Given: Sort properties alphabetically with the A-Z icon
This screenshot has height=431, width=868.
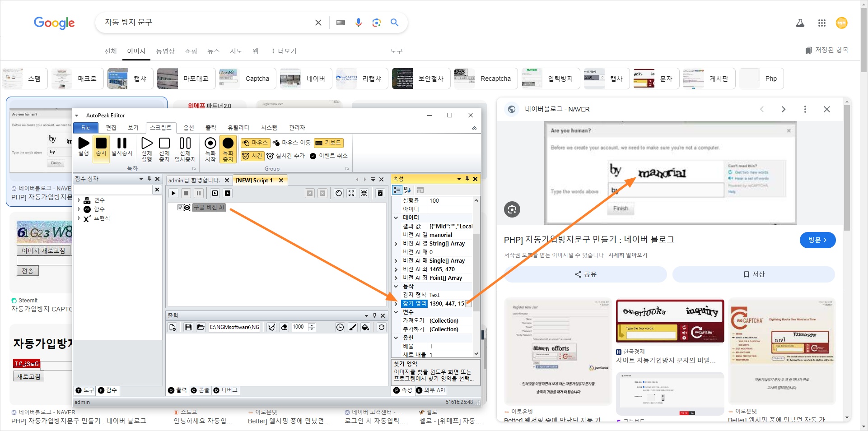Looking at the screenshot, I should 407,190.
